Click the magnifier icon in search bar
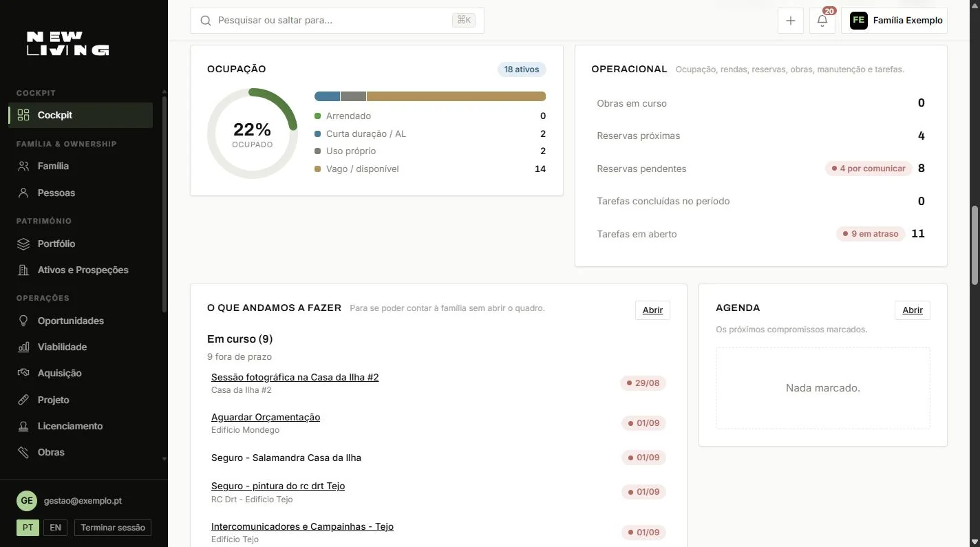This screenshot has width=980, height=547. (205, 21)
